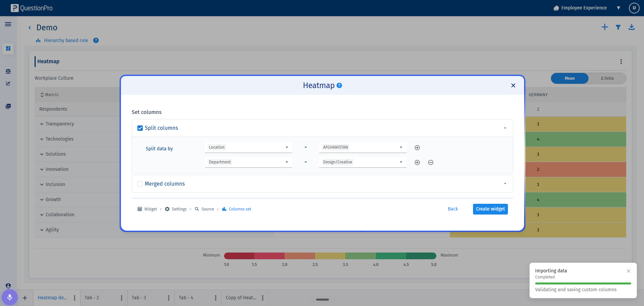Screen dimensions: 644x306
Task: Dismiss the Importing data notification
Action: point(629,271)
